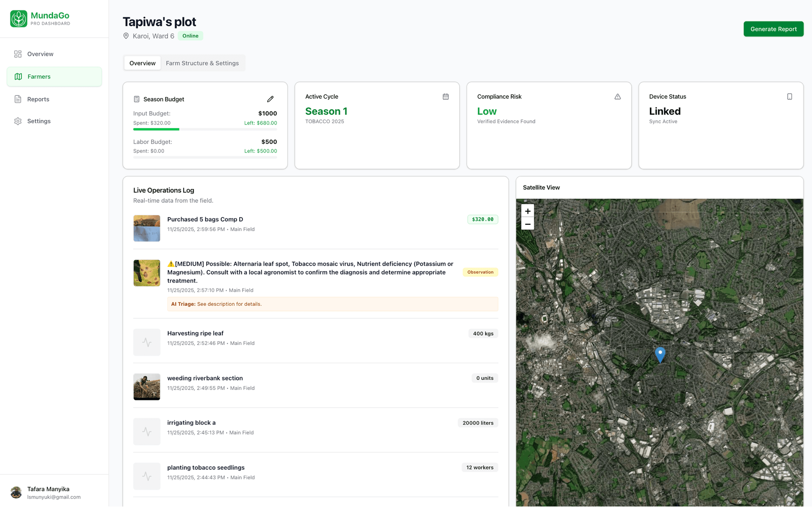This screenshot has width=812, height=507.
Task: Open Settings via the gear icon
Action: [x=18, y=121]
